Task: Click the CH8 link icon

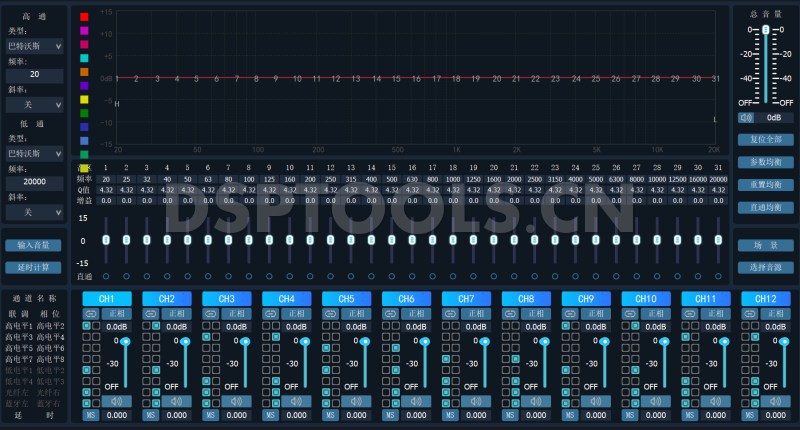Action: (509, 314)
